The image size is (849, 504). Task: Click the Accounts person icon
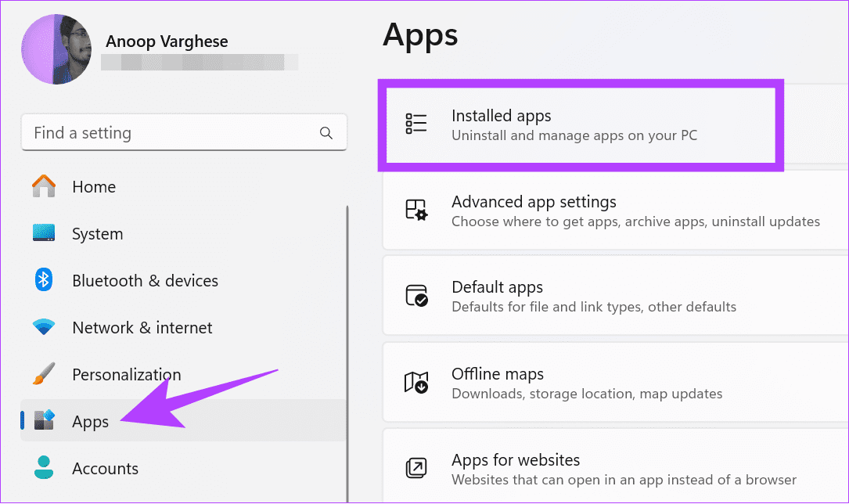click(x=44, y=468)
